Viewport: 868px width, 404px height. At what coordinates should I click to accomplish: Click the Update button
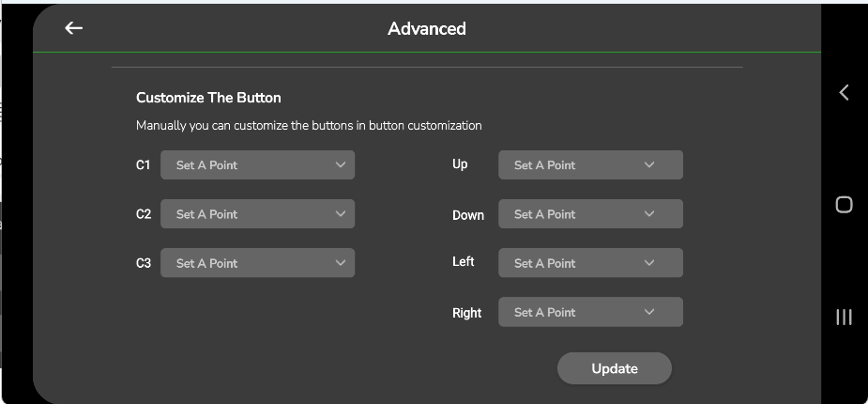pos(615,368)
